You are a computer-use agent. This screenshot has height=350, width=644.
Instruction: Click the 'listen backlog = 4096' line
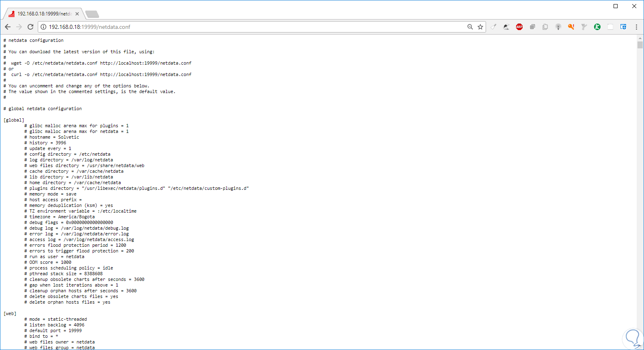(x=54, y=325)
